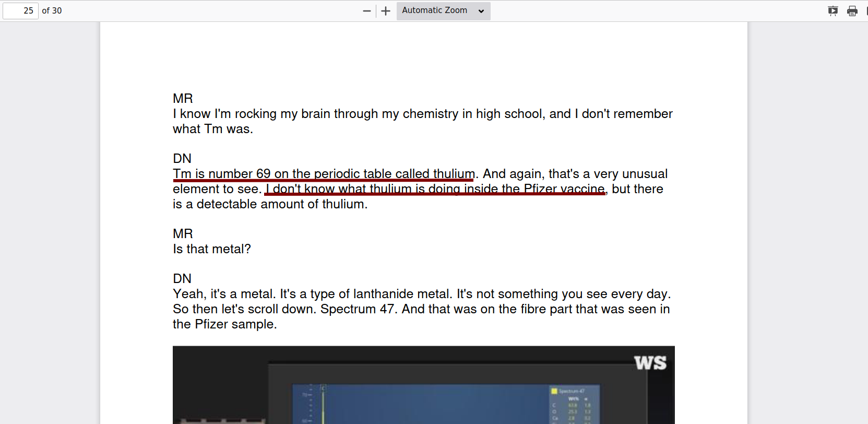The image size is (868, 424).
Task: Click 'the Pfizer sample.' text
Action: (x=225, y=324)
